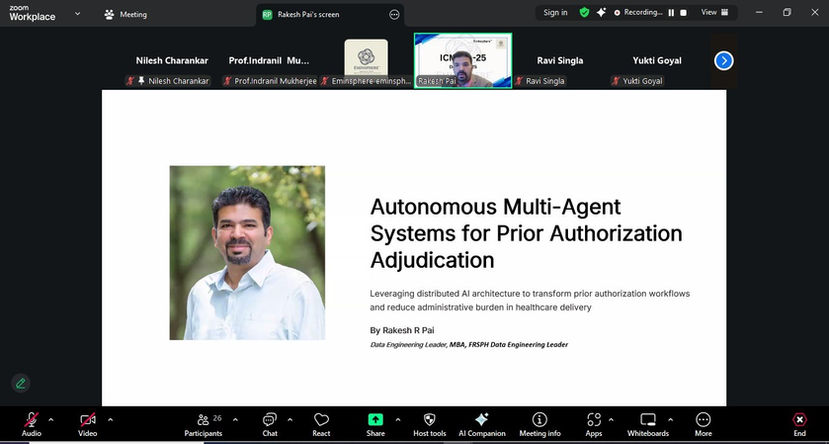Start camera with the Video button

[x=88, y=424]
